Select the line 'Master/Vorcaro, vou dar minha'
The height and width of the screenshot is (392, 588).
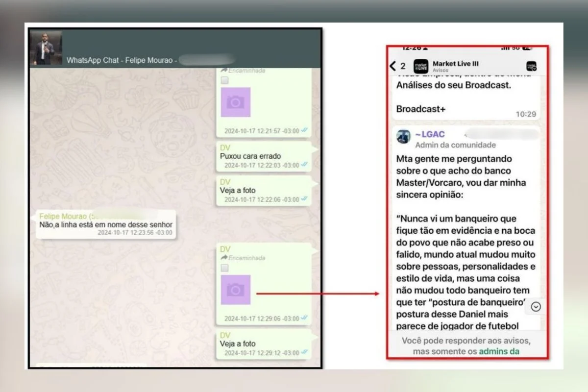tap(461, 183)
